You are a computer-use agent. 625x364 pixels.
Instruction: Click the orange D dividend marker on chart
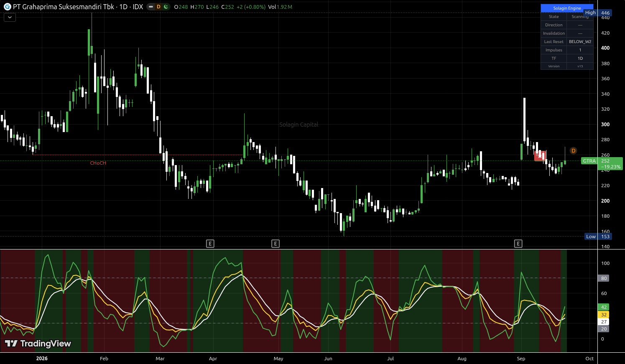pos(573,151)
